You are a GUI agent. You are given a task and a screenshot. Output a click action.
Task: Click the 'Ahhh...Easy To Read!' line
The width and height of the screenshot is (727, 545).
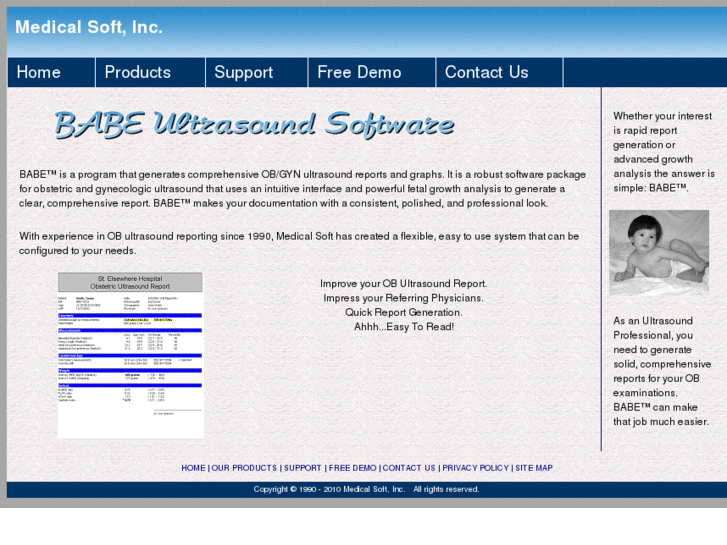(x=404, y=327)
